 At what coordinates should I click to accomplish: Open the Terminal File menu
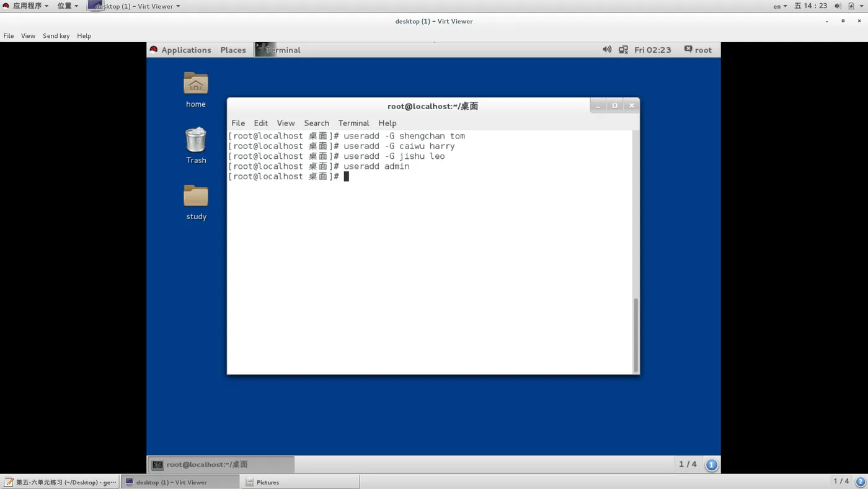point(238,123)
